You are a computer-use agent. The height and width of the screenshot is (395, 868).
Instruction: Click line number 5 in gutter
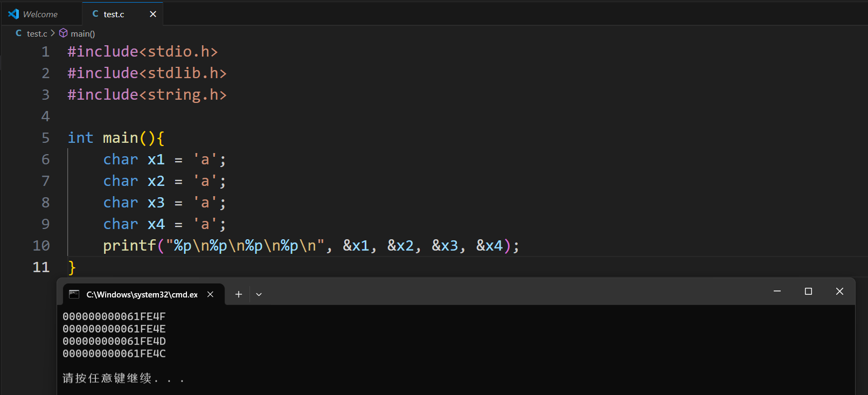45,138
